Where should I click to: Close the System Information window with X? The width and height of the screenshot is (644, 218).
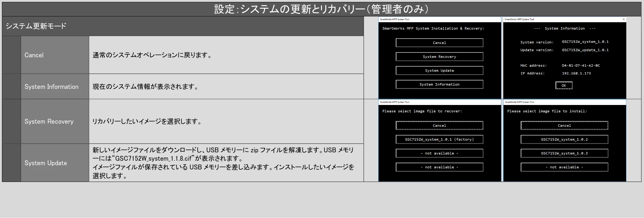(623, 19)
